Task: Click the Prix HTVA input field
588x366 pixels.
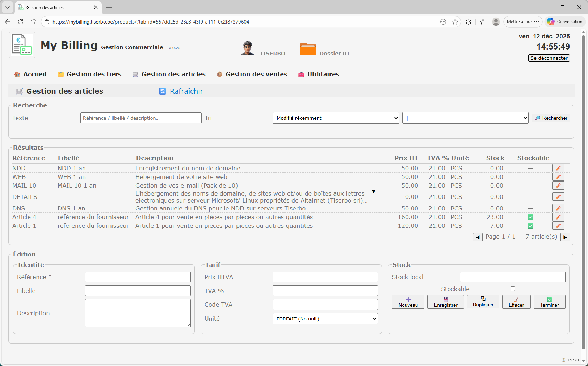Action: click(x=324, y=277)
